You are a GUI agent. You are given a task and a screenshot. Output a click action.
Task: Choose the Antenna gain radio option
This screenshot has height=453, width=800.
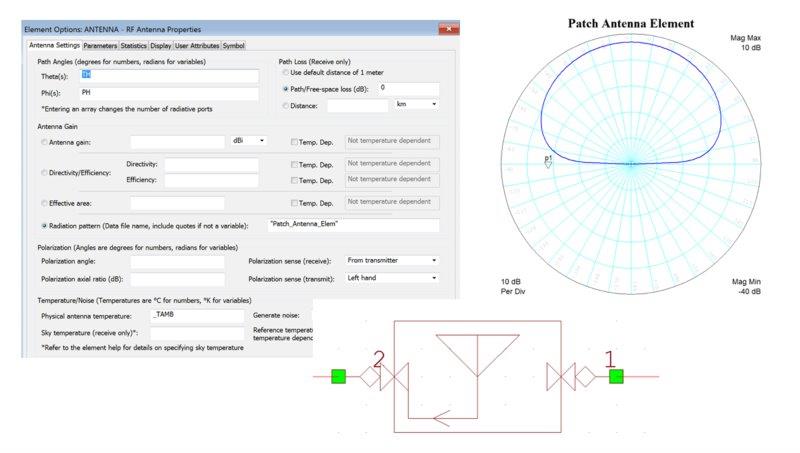point(44,141)
